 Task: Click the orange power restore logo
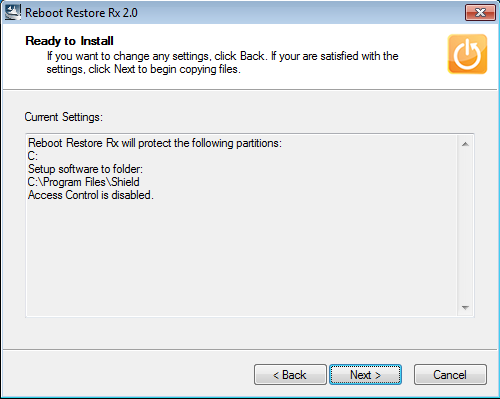coord(467,54)
